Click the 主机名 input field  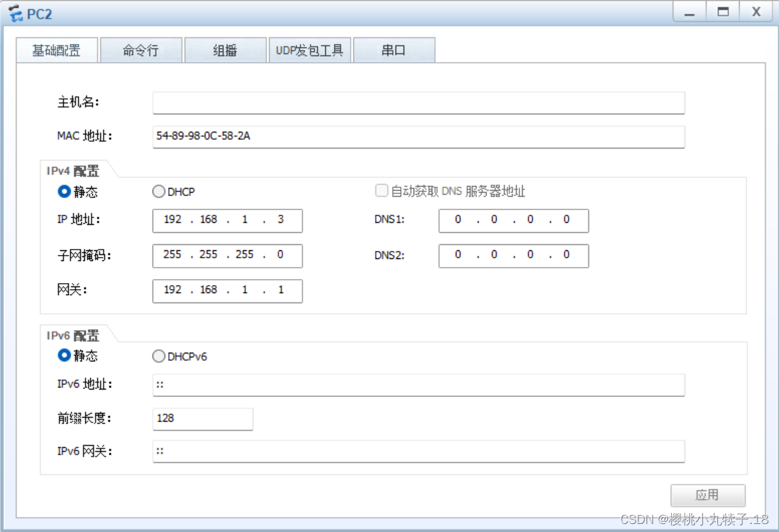click(418, 102)
